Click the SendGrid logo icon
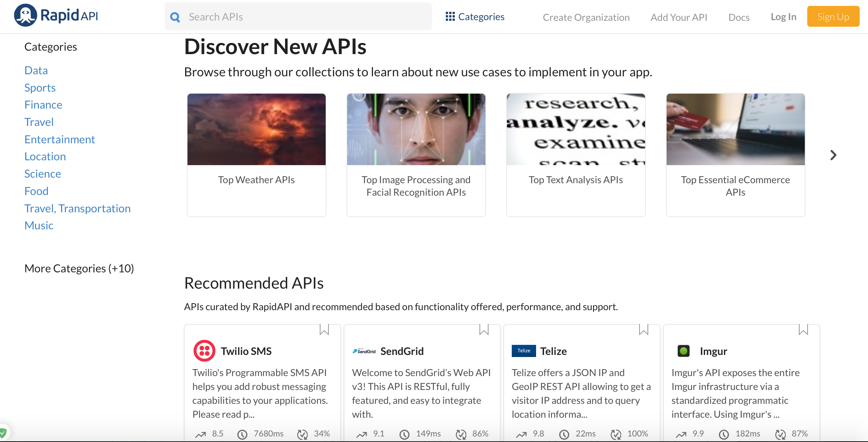This screenshot has height=442, width=868. [364, 351]
